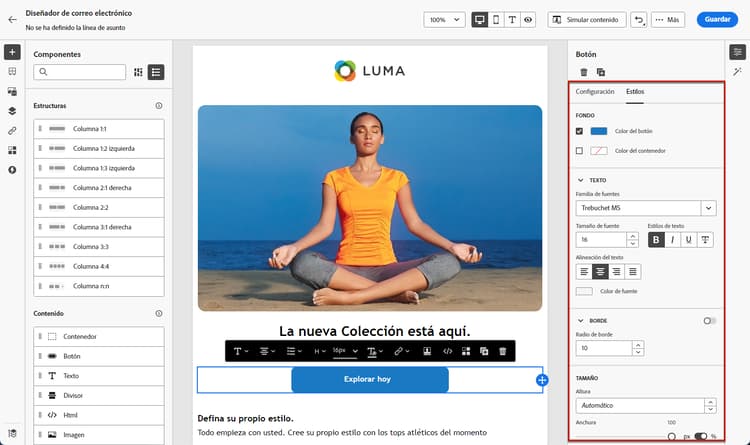Align text left in Estilos panel
The width and height of the screenshot is (750, 445).
pyautogui.click(x=584, y=272)
